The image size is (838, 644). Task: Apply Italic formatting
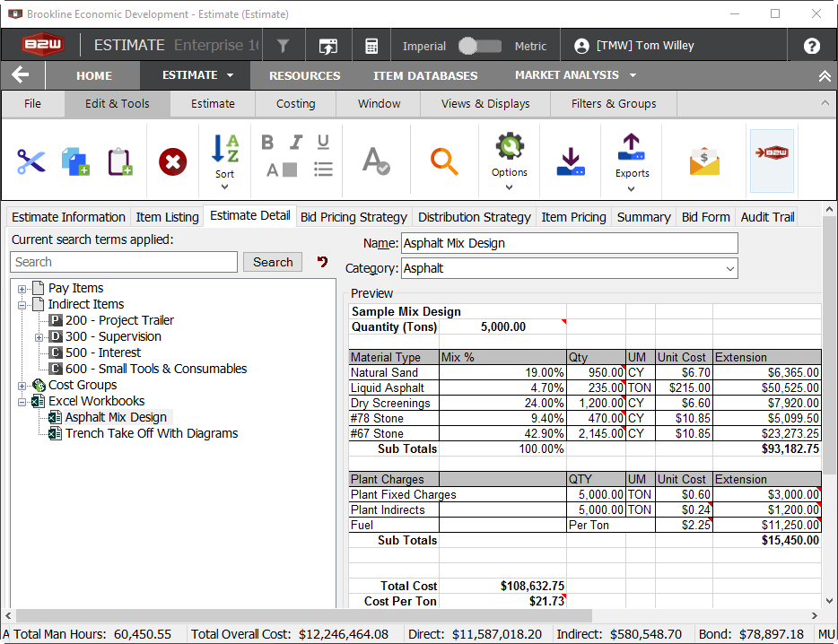[295, 142]
